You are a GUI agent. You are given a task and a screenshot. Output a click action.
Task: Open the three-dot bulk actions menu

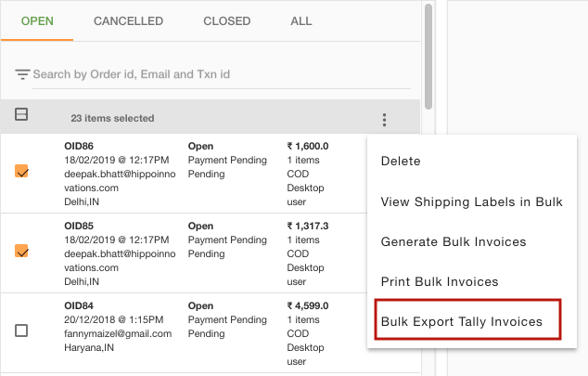point(384,120)
